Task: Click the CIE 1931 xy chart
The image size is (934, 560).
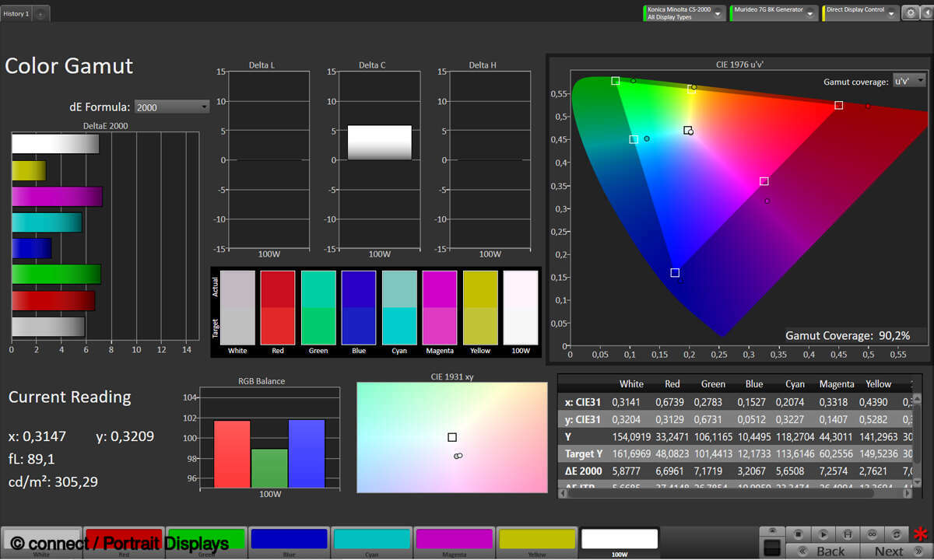Action: (x=452, y=437)
